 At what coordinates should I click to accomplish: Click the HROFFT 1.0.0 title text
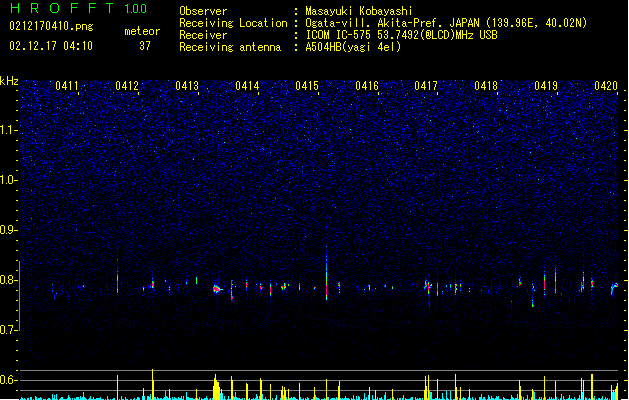(79, 8)
